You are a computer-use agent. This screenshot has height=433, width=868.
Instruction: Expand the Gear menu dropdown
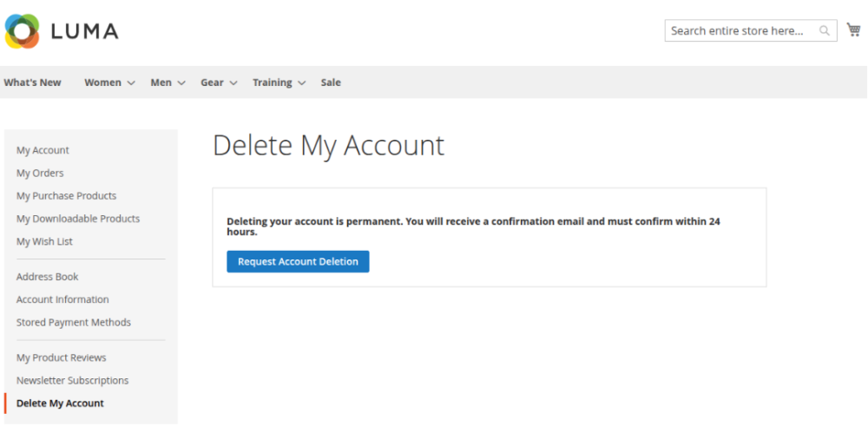click(219, 82)
